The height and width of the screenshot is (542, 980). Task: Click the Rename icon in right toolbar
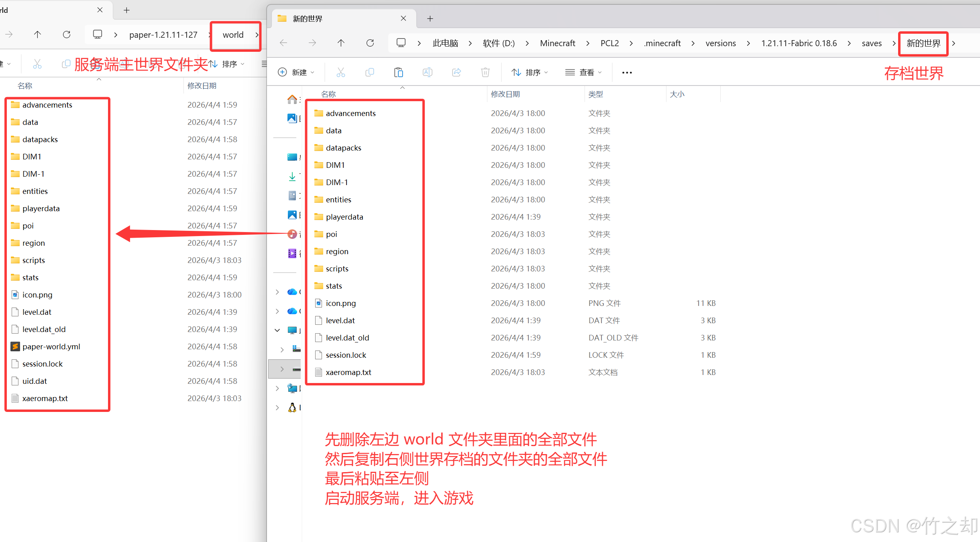pyautogui.click(x=427, y=72)
